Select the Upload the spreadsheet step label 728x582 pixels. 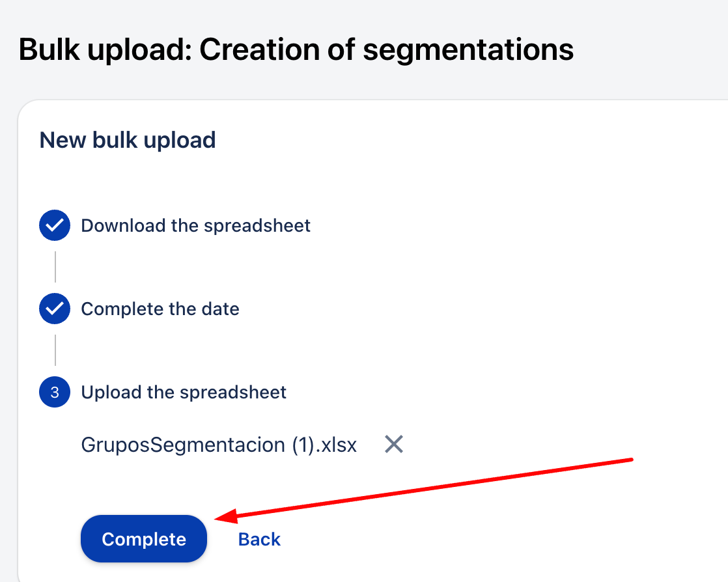(184, 392)
